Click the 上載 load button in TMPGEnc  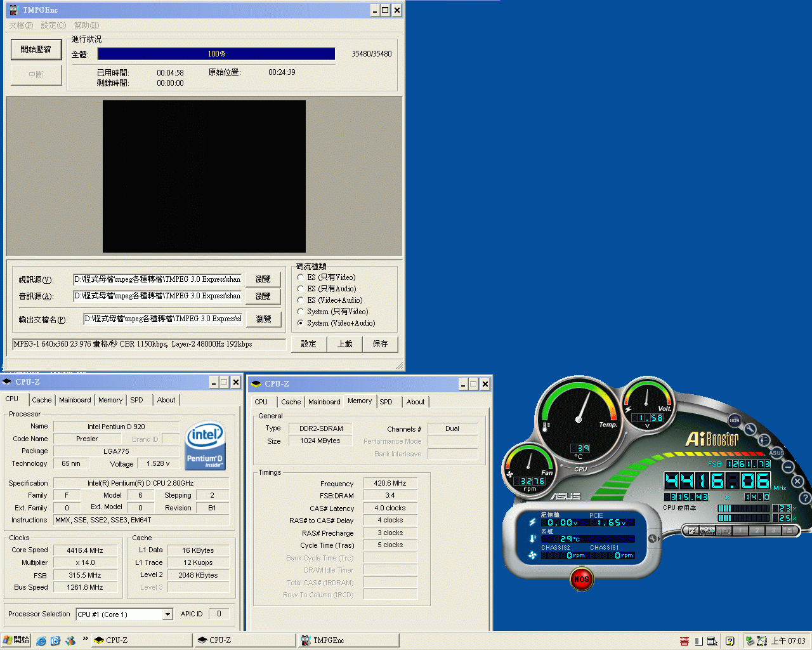click(x=344, y=344)
